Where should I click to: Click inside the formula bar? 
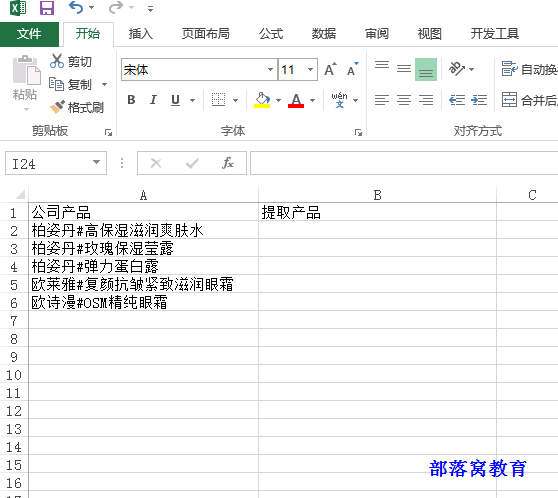(x=404, y=163)
